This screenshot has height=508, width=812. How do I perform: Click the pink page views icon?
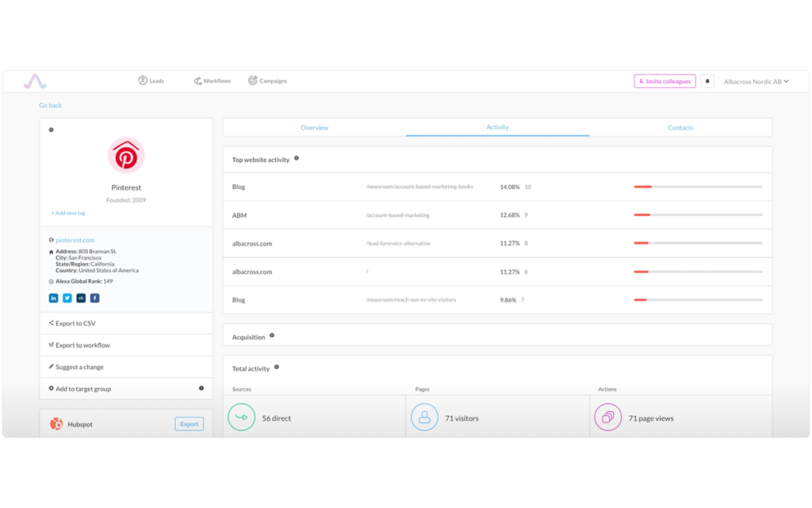click(607, 418)
